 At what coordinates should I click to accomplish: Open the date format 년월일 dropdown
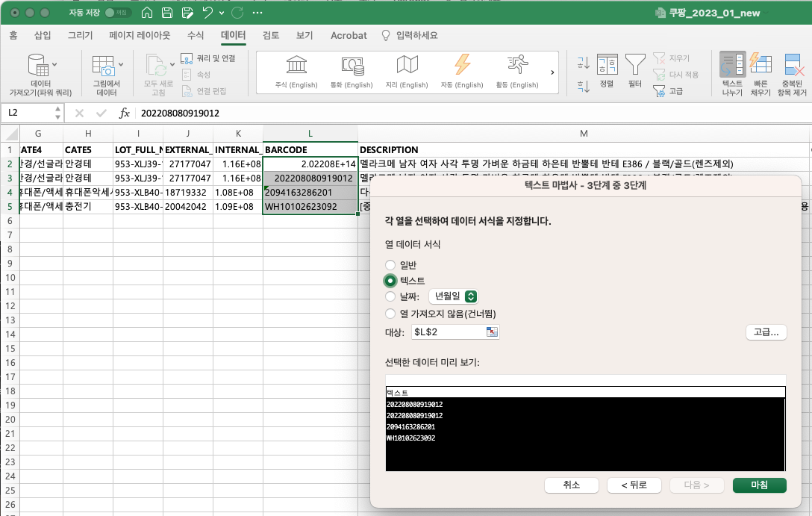click(471, 297)
